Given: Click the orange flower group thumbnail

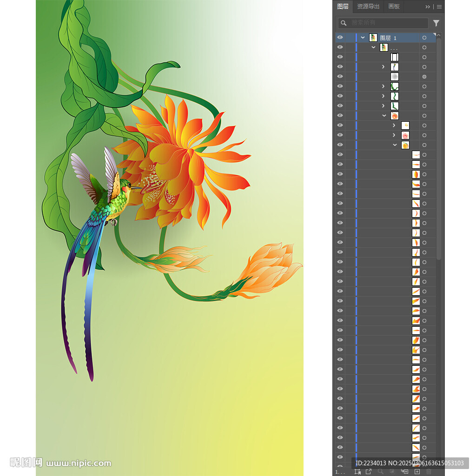Looking at the screenshot, I should click(395, 116).
